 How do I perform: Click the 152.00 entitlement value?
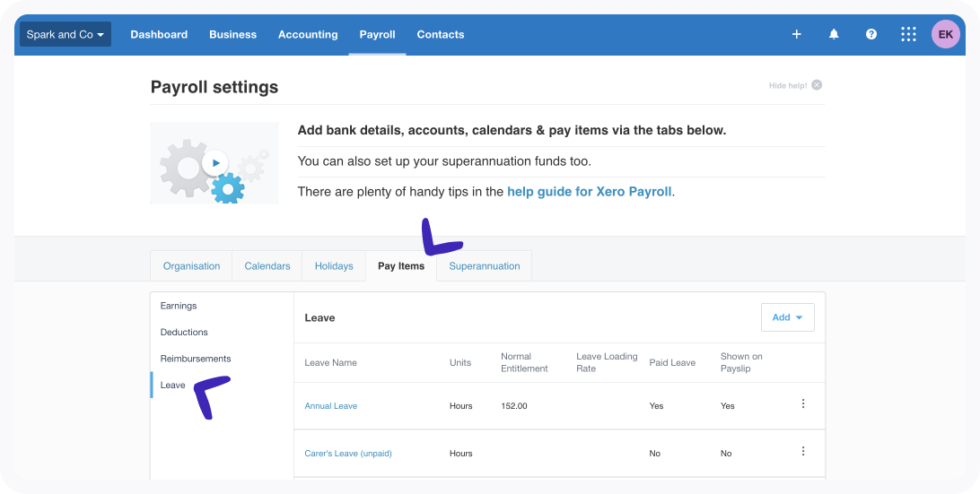point(513,406)
